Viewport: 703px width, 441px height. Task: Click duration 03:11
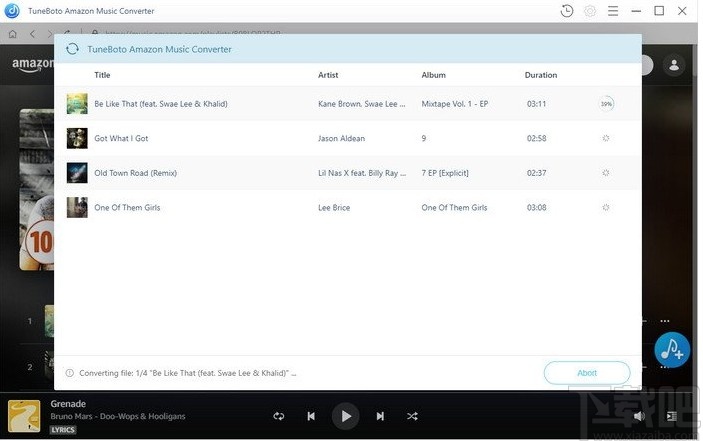pos(536,104)
